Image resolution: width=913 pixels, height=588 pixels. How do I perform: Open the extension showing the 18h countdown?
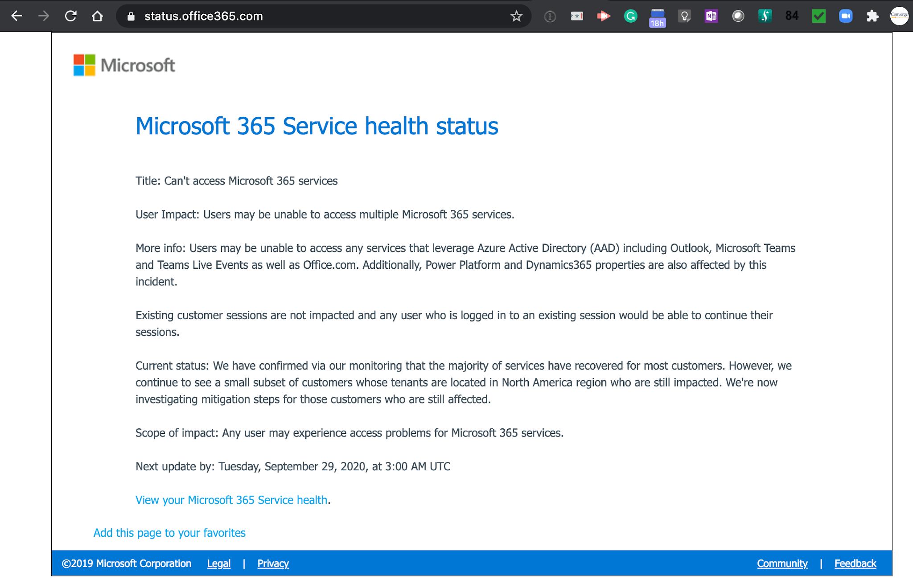[x=657, y=16]
